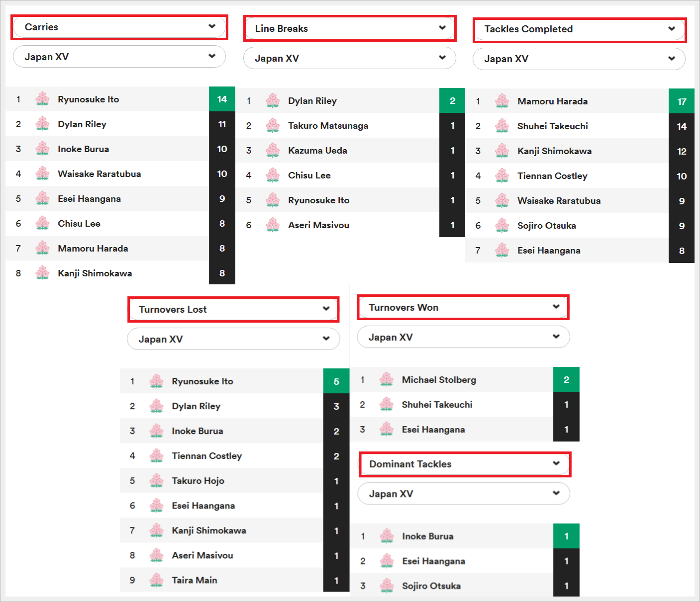
Task: Open Japan XV team dropdown under Carries
Action: [x=119, y=57]
